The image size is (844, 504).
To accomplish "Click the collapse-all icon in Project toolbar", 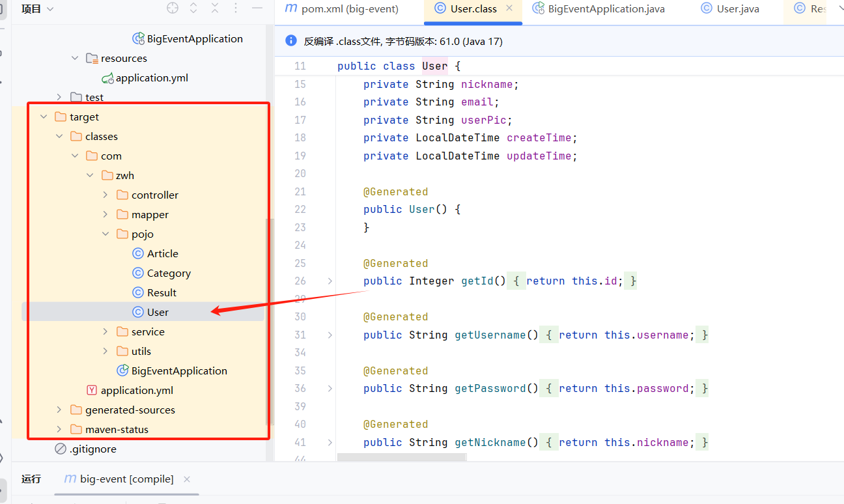I will pos(215,8).
